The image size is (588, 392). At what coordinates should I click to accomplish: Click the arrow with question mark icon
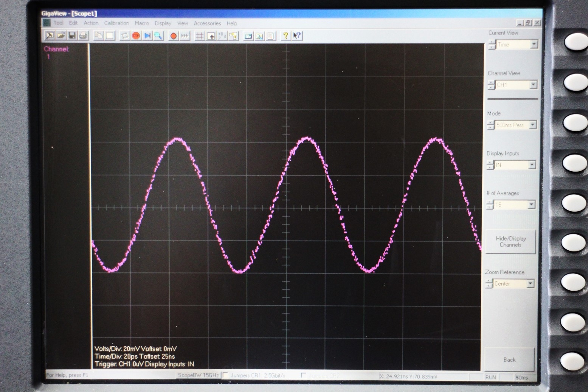click(297, 36)
